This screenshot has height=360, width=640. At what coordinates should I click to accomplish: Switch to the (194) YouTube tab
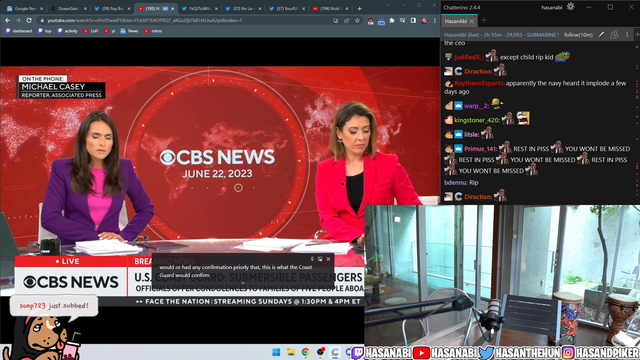[331, 9]
